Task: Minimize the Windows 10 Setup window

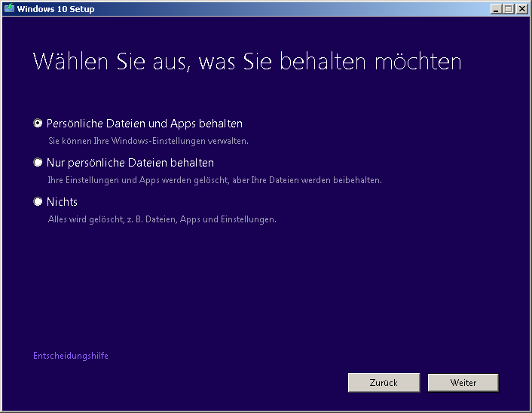Action: [x=496, y=9]
